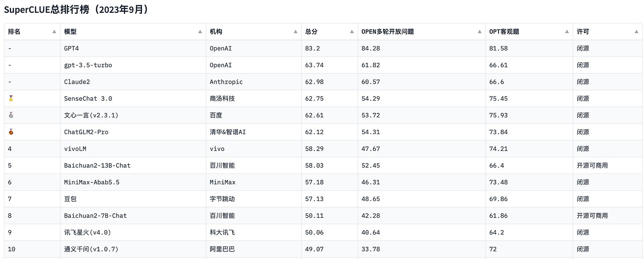Select the 通义千问(v1.0.7) cell

[x=133, y=249]
